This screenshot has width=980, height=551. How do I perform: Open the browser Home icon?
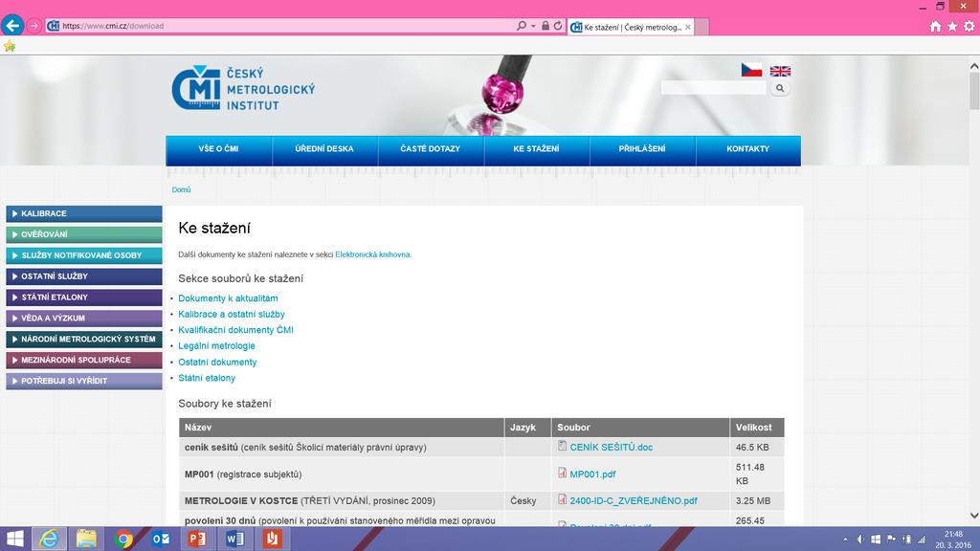point(935,26)
